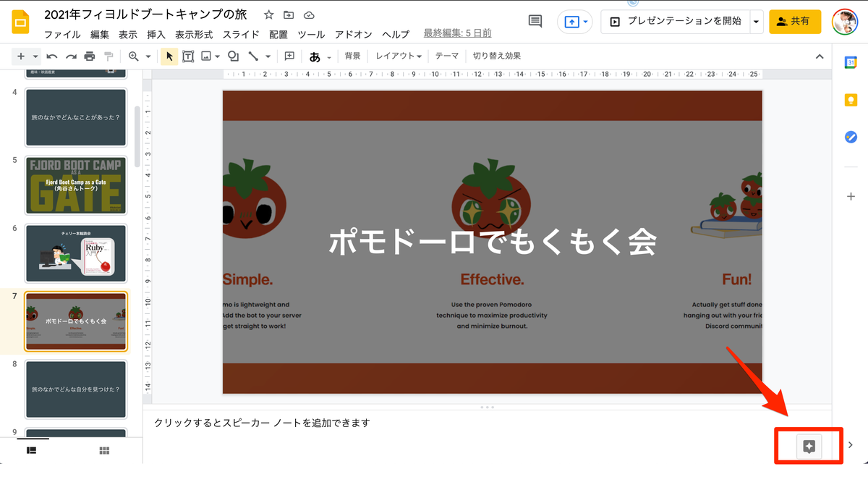This screenshot has height=477, width=868.
Task: Expand new slide layout dropdown arrow
Action: (x=34, y=56)
